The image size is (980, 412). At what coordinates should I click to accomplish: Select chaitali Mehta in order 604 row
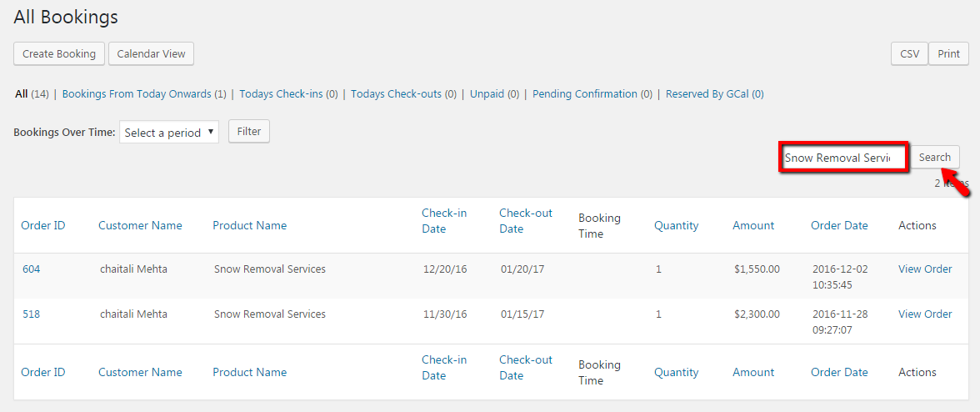point(133,269)
